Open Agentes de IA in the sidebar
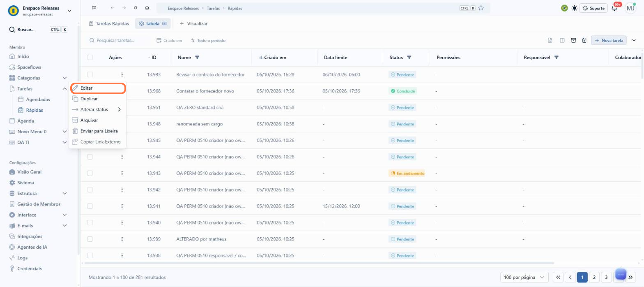Screen dimensions: 644x287 point(32,247)
